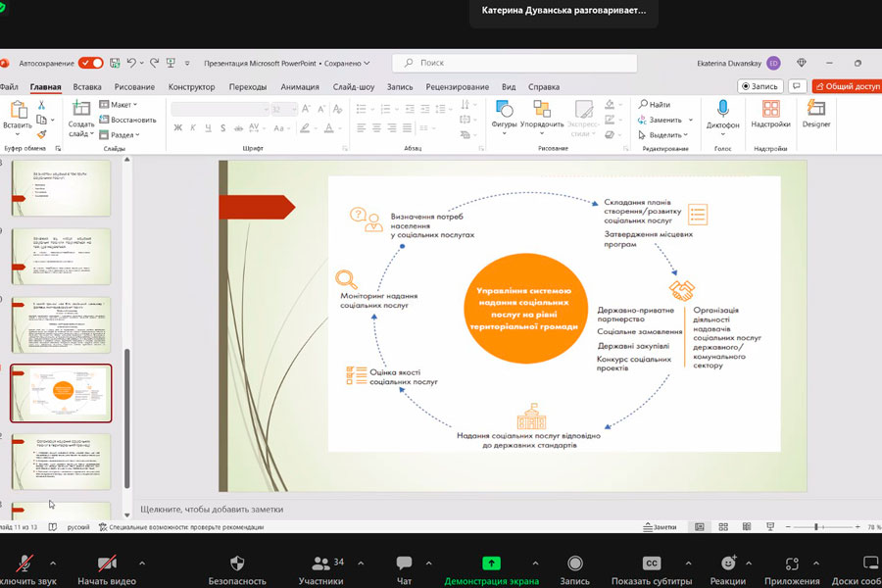Toggle the Автосохранение switch
The image size is (882, 588).
point(90,63)
